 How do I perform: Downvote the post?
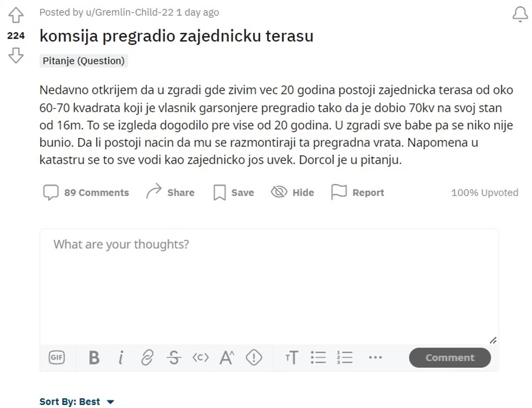tap(16, 55)
